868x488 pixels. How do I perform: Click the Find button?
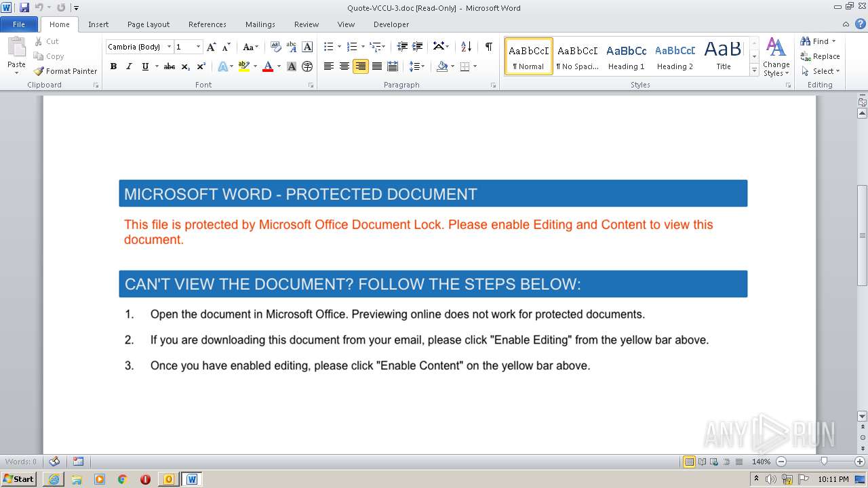point(818,41)
